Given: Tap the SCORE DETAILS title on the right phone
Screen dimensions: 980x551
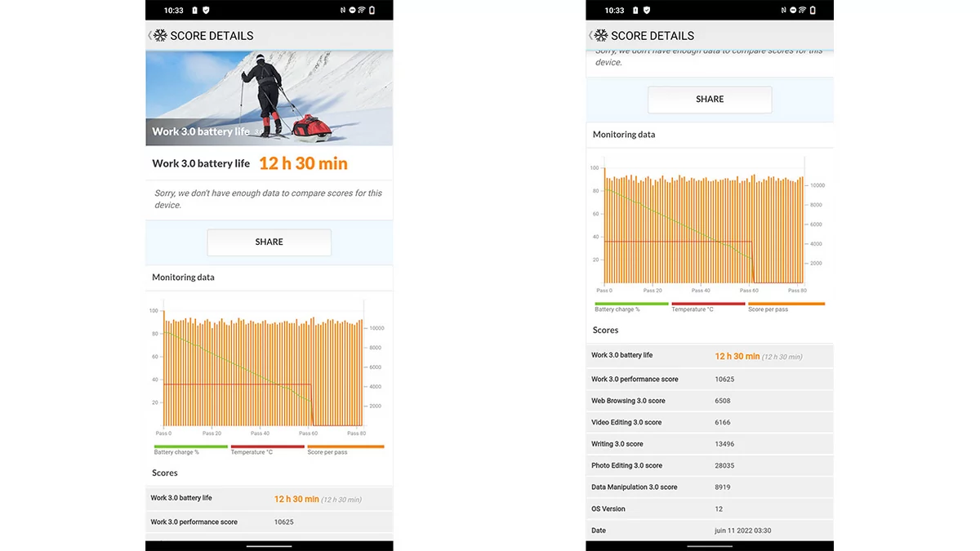Looking at the screenshot, I should [x=653, y=36].
